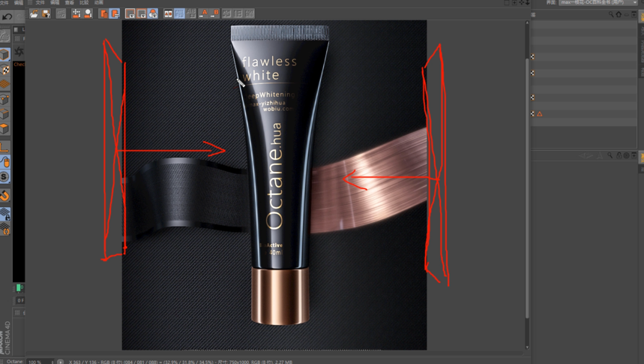
Task: Click the first orange-framed screen icon
Action: click(x=130, y=14)
